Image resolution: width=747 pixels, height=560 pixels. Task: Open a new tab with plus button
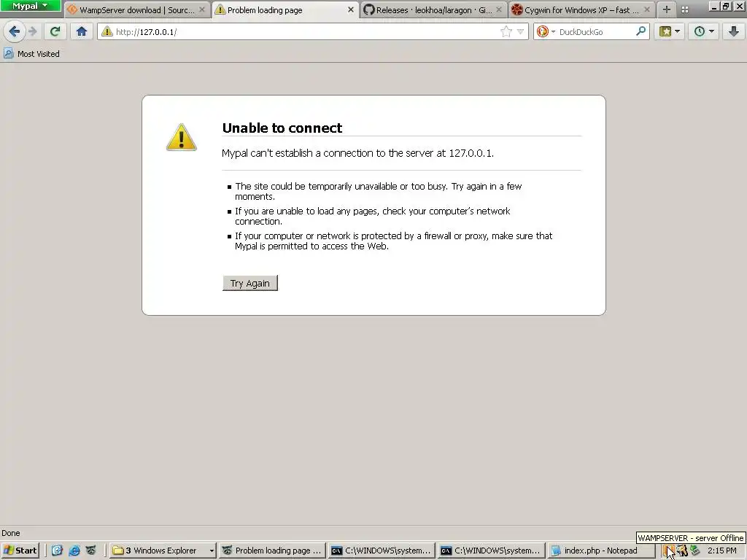tap(667, 9)
